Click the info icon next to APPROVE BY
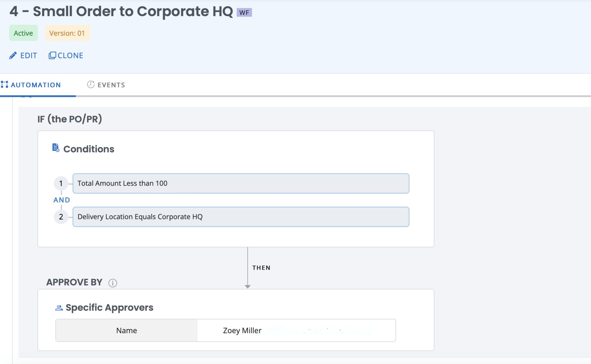Viewport: 591px width, 364px height. pos(113,283)
